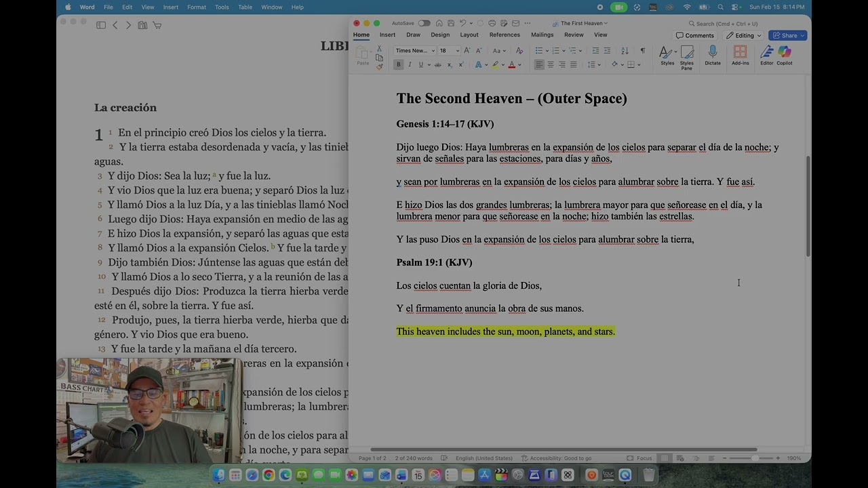Adjust the zoom slider handle
868x488 pixels.
(755, 458)
